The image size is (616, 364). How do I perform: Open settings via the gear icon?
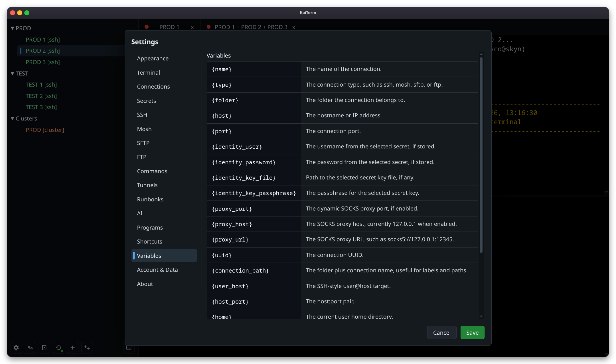coord(16,347)
